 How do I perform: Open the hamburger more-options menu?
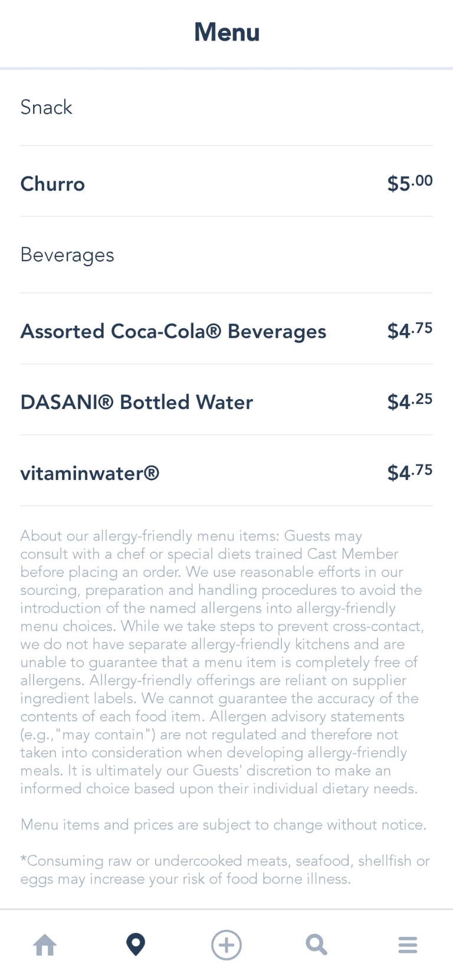point(408,945)
